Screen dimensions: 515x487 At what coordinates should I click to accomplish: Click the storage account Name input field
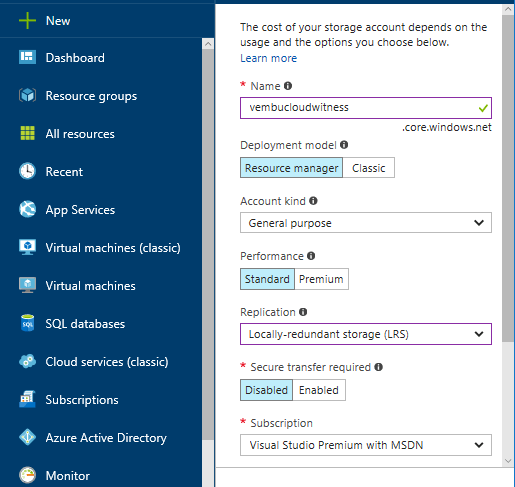click(x=366, y=108)
